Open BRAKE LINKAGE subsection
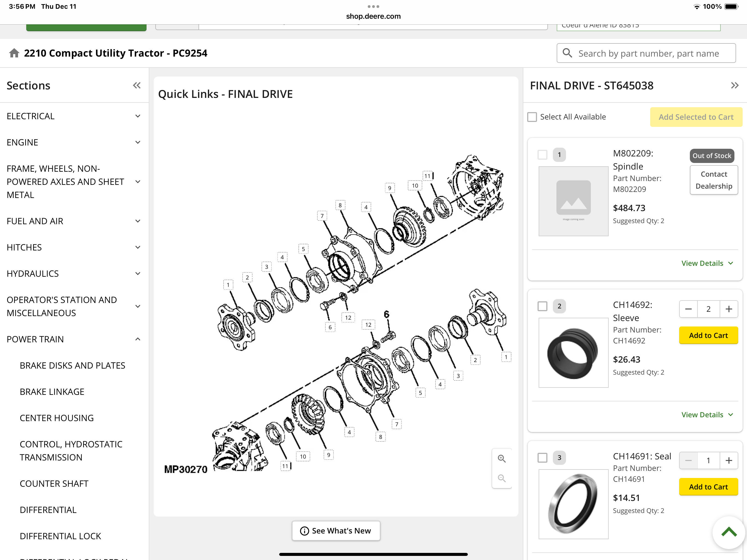 point(52,392)
